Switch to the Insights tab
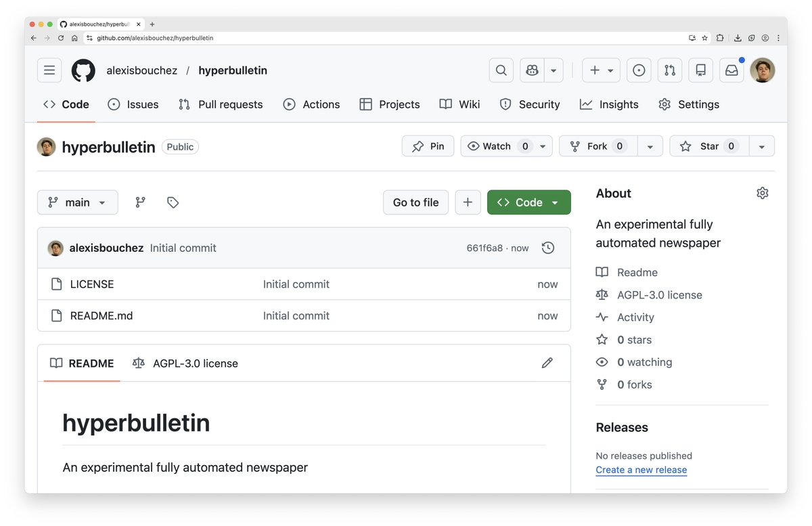The image size is (812, 526). pyautogui.click(x=609, y=104)
